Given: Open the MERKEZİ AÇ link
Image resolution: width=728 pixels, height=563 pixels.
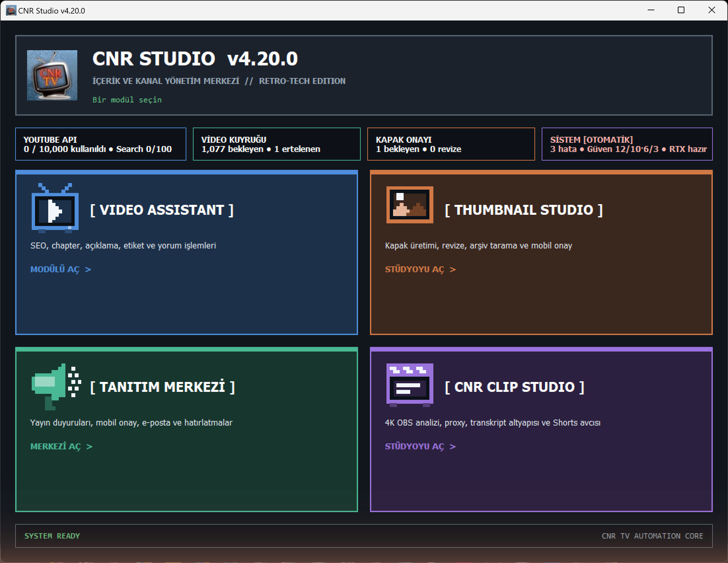Looking at the screenshot, I should [x=61, y=446].
